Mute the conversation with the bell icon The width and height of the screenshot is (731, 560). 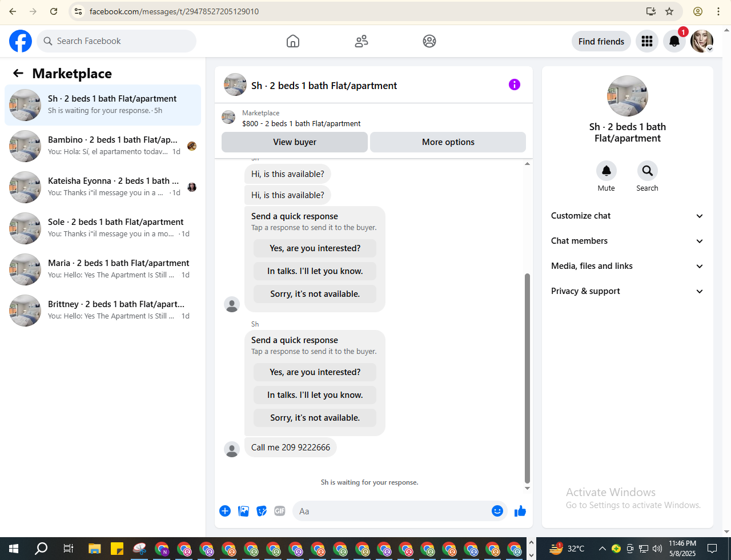coord(607,171)
